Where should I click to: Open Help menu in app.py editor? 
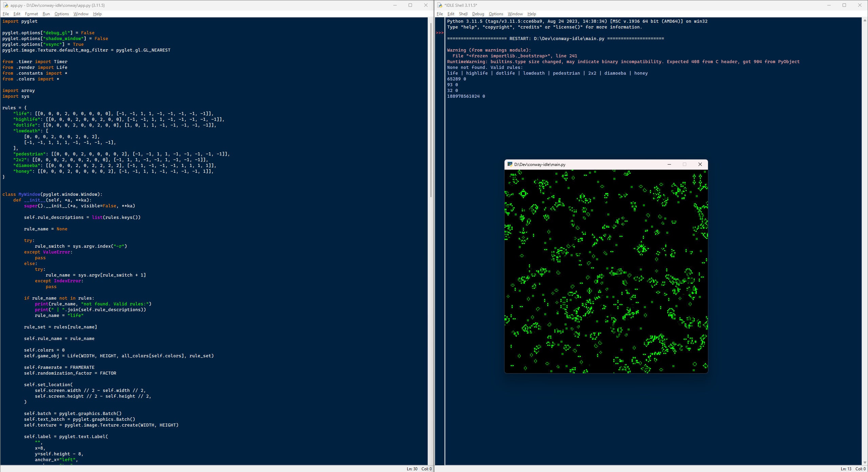coord(97,14)
